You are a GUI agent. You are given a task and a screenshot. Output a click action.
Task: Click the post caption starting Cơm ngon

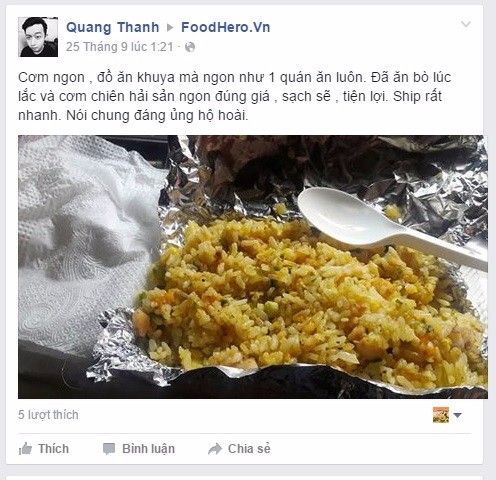[234, 96]
